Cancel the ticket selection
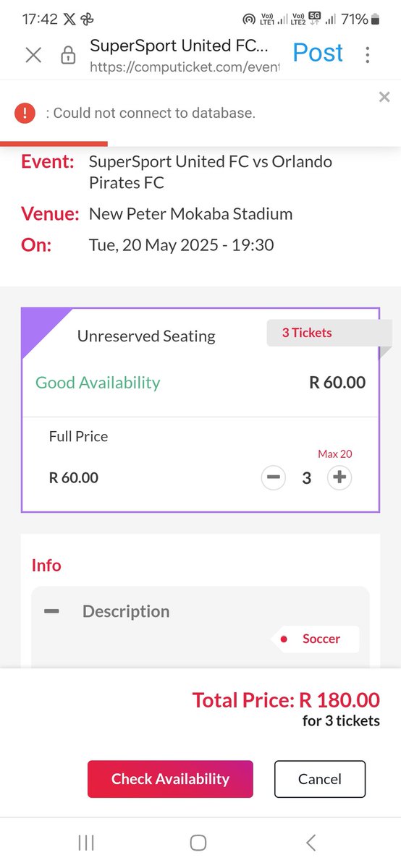This screenshot has height=868, width=401. [320, 779]
